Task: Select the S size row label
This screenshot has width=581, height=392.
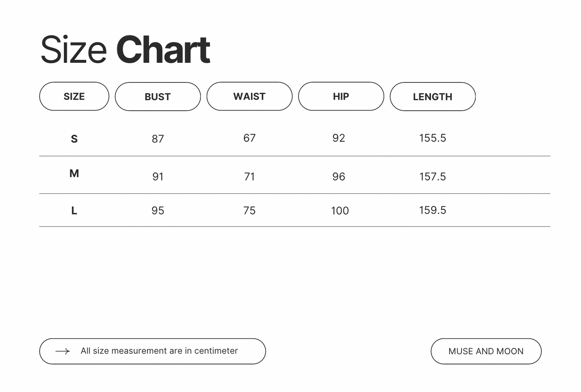Action: coord(74,139)
